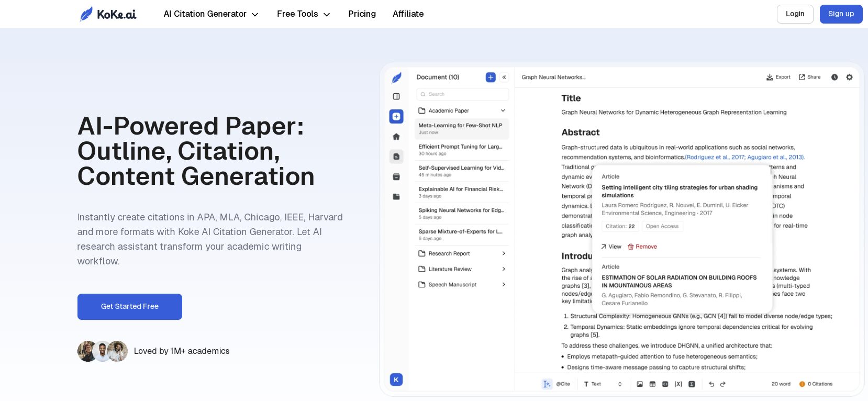868x401 pixels.
Task: Click the K user avatar badge
Action: pos(396,380)
